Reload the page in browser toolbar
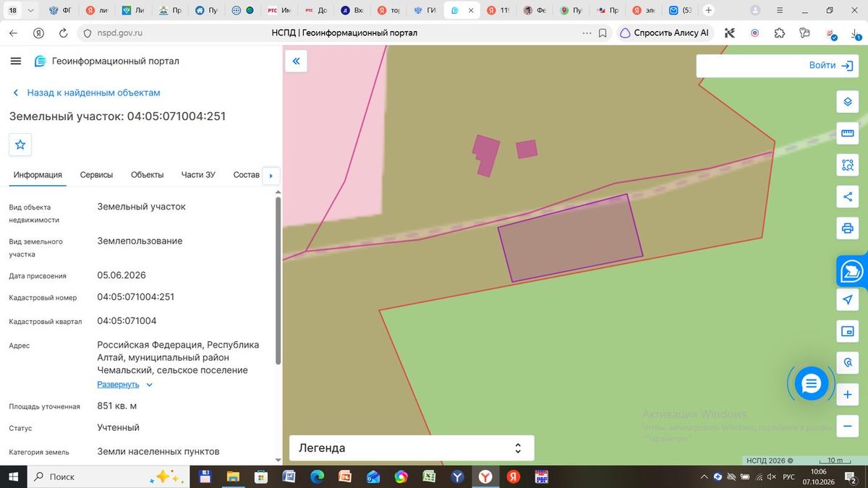 pyautogui.click(x=63, y=33)
